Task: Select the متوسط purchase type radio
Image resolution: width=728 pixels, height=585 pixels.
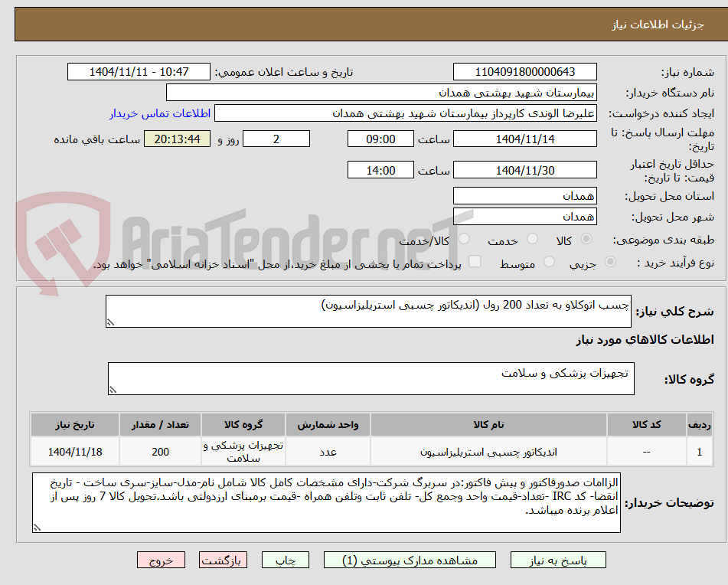Action: point(549,262)
